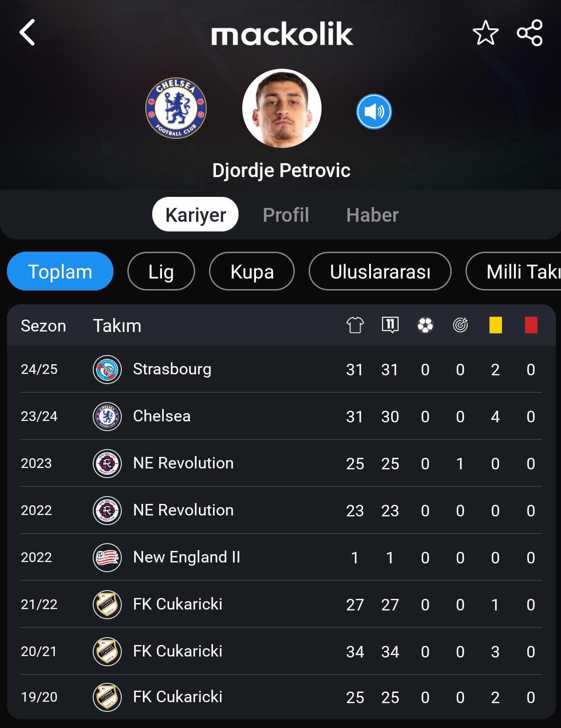
Task: Select the Toplam filter chip
Action: 60,272
